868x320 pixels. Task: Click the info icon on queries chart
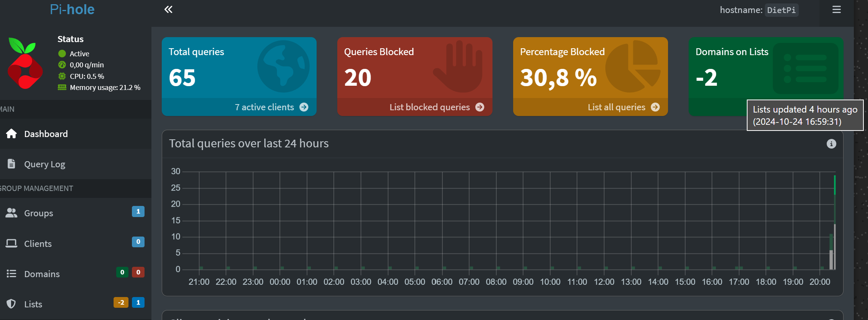pyautogui.click(x=831, y=144)
